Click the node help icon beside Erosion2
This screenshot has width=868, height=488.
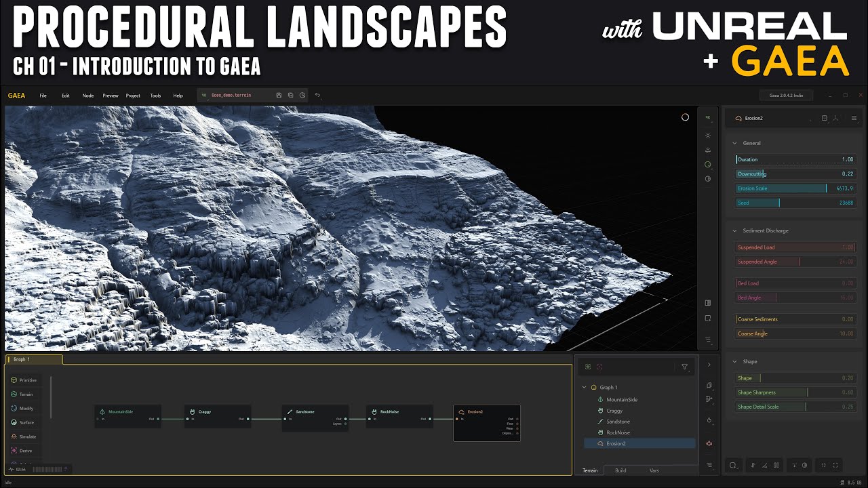coord(836,118)
